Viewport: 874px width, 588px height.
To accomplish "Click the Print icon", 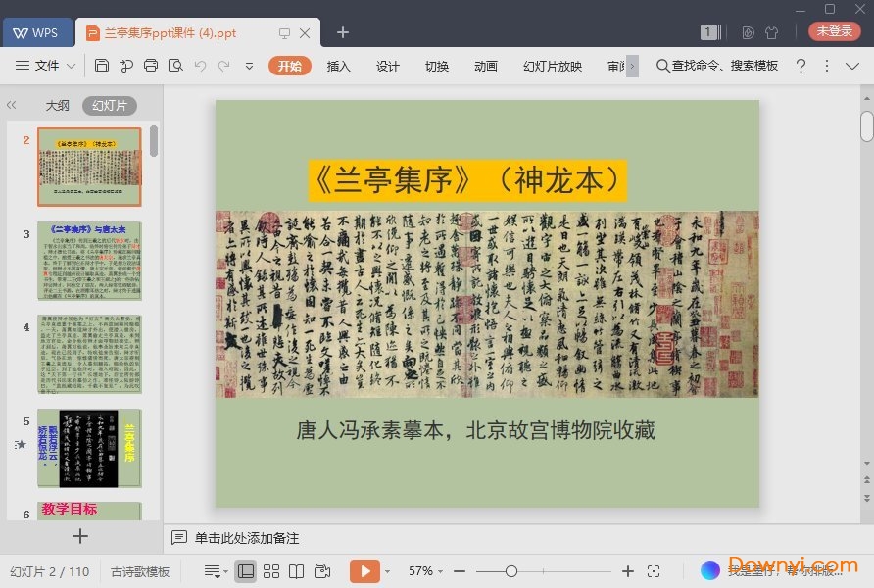I will [151, 66].
